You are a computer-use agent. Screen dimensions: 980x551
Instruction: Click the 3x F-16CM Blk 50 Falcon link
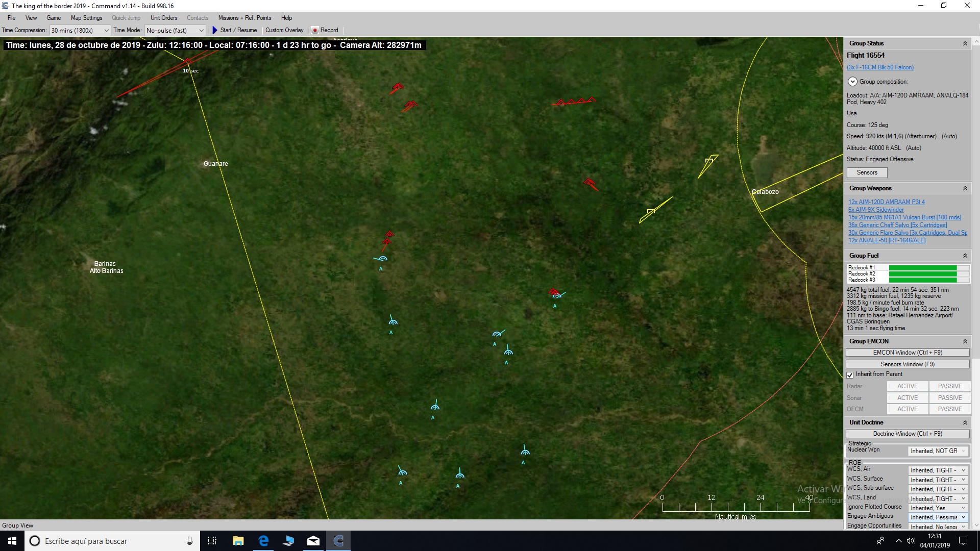click(879, 67)
